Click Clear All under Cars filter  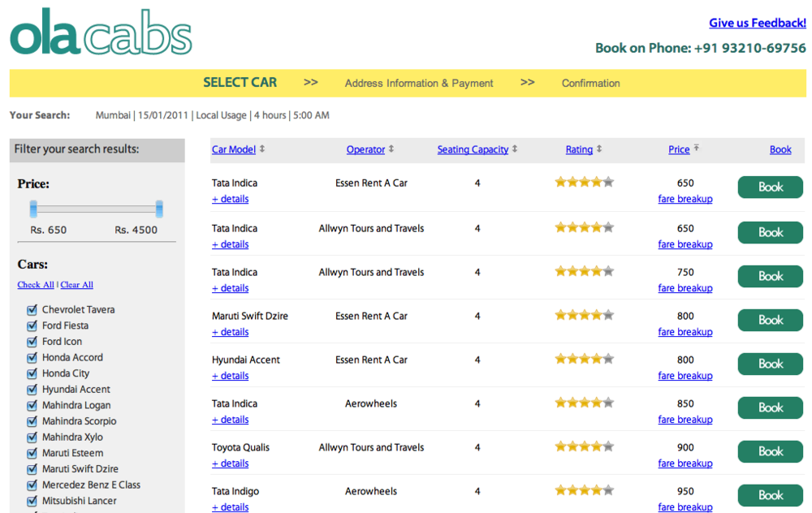click(76, 285)
